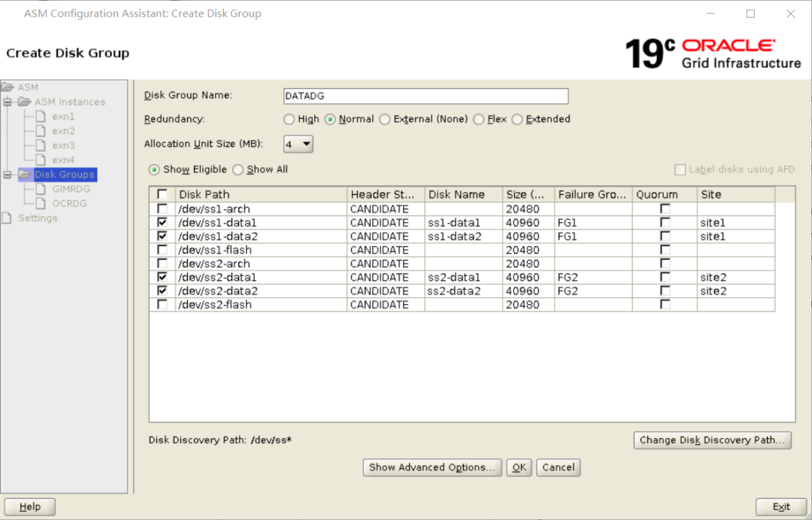Select Flex redundancy radio button
Viewport: 812px width, 520px height.
[478, 119]
